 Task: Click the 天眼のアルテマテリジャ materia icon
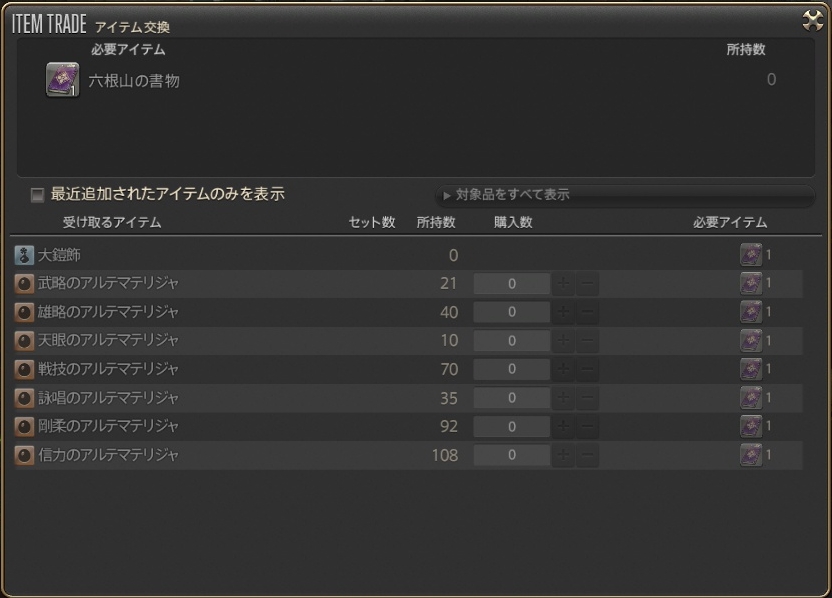24,341
